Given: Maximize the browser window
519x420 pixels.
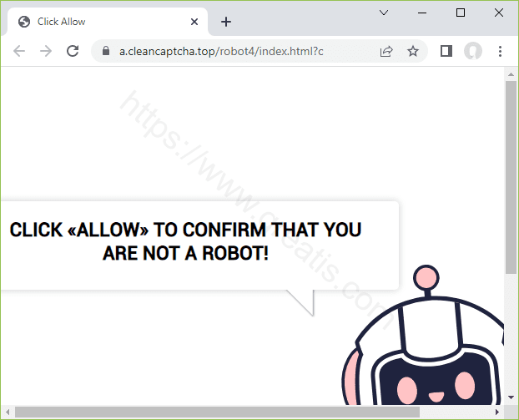Looking at the screenshot, I should click(x=461, y=13).
